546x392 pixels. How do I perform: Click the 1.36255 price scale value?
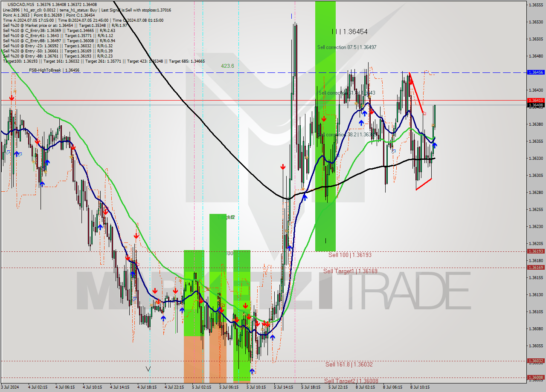(x=536, y=210)
